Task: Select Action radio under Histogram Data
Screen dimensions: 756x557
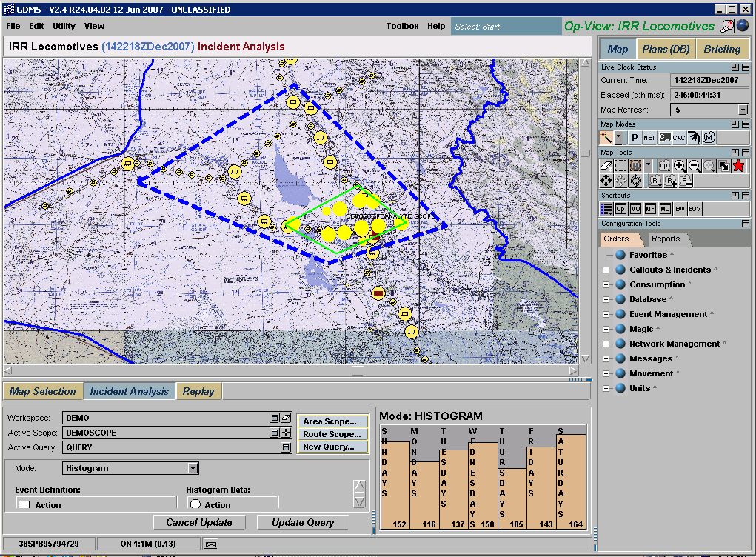Action: coord(196,505)
